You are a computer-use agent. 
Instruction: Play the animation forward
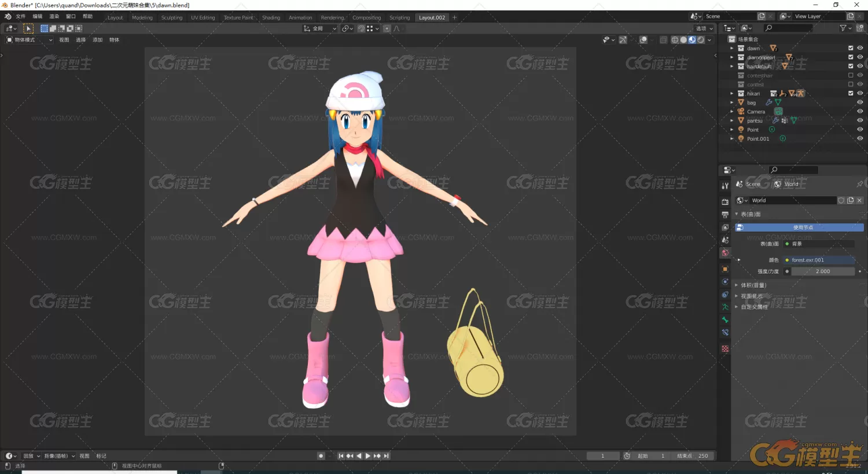[368, 456]
